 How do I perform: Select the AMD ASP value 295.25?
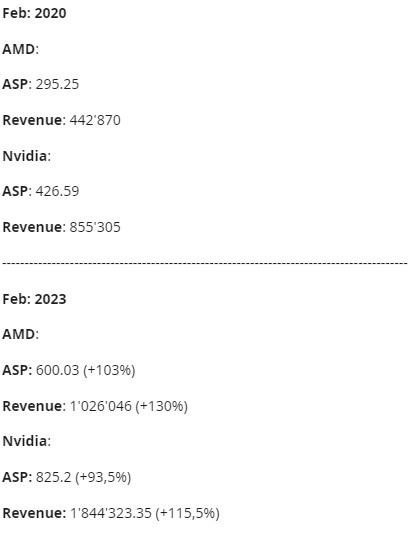(x=57, y=84)
